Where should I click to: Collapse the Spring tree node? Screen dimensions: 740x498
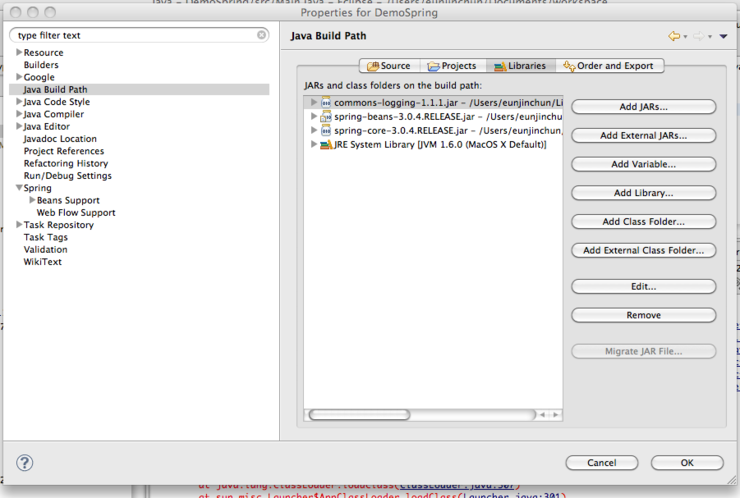click(18, 188)
